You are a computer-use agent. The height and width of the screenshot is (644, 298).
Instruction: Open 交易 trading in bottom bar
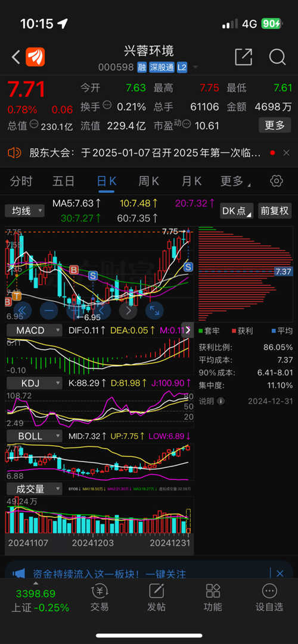click(x=100, y=597)
